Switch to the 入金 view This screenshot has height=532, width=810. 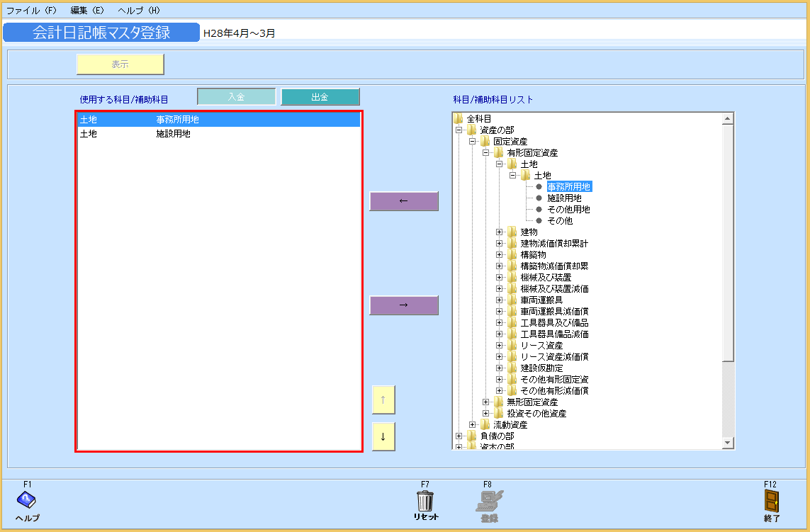tap(236, 96)
